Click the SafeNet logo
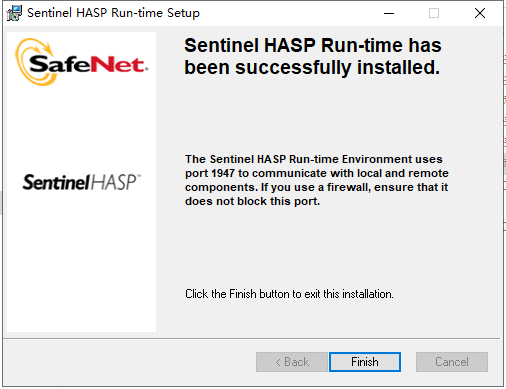The height and width of the screenshot is (389, 506). (x=82, y=62)
